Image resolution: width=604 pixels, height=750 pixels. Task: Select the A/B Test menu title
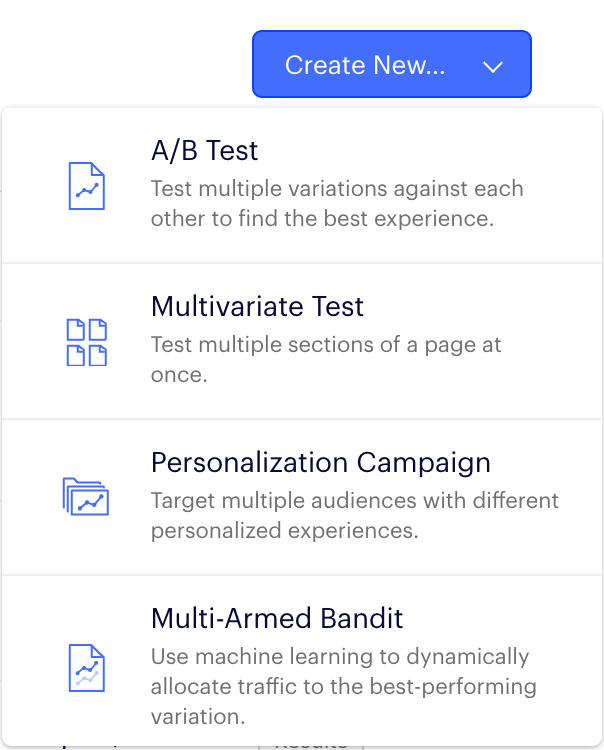(x=204, y=151)
